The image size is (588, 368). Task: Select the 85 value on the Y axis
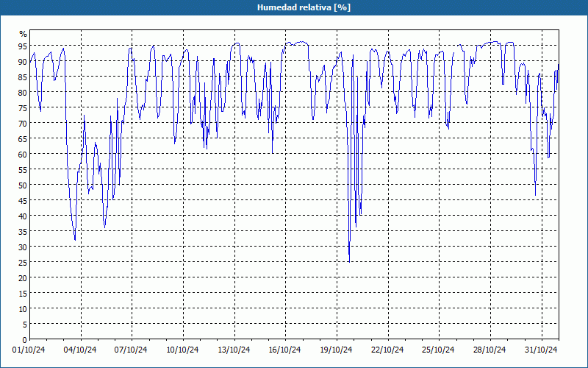23,77
